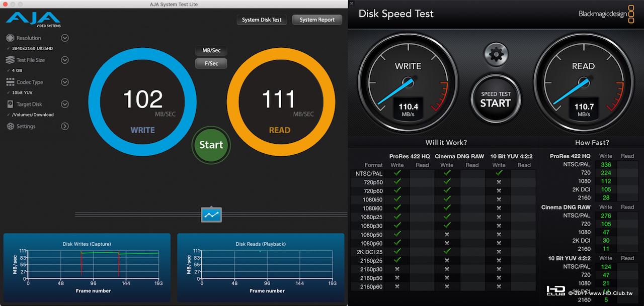Click the "720p60" row label in Format column
The image size is (644, 306).
coord(373,191)
